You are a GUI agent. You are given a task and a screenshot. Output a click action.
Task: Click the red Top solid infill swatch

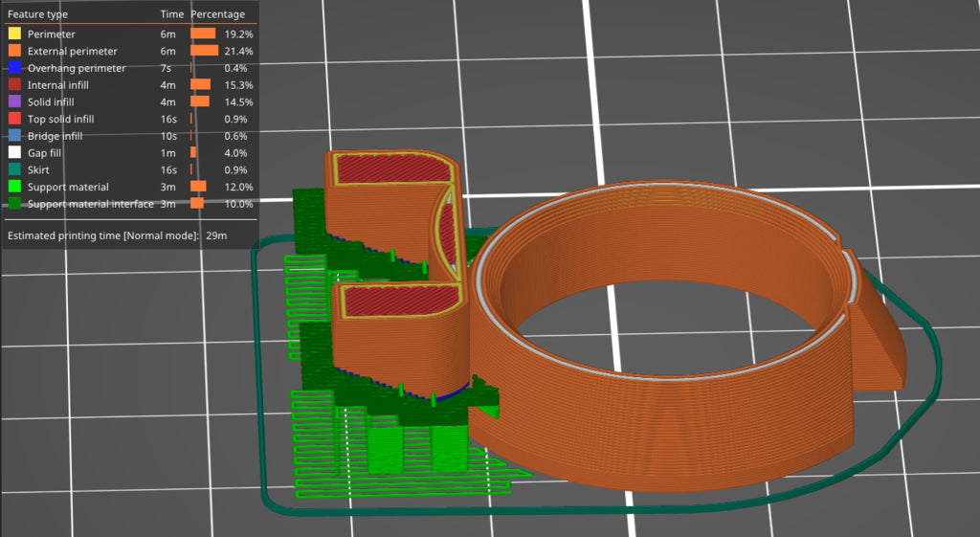coord(14,118)
